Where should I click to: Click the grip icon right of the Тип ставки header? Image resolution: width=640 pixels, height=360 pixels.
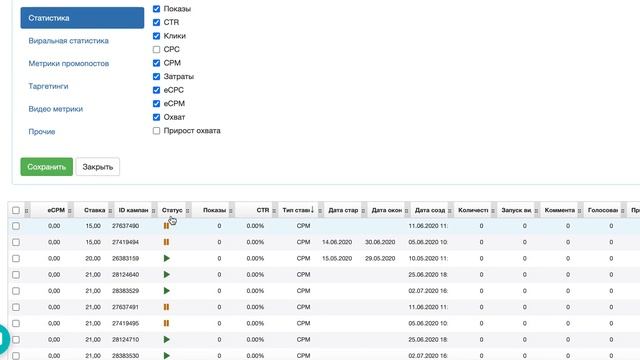click(320, 211)
